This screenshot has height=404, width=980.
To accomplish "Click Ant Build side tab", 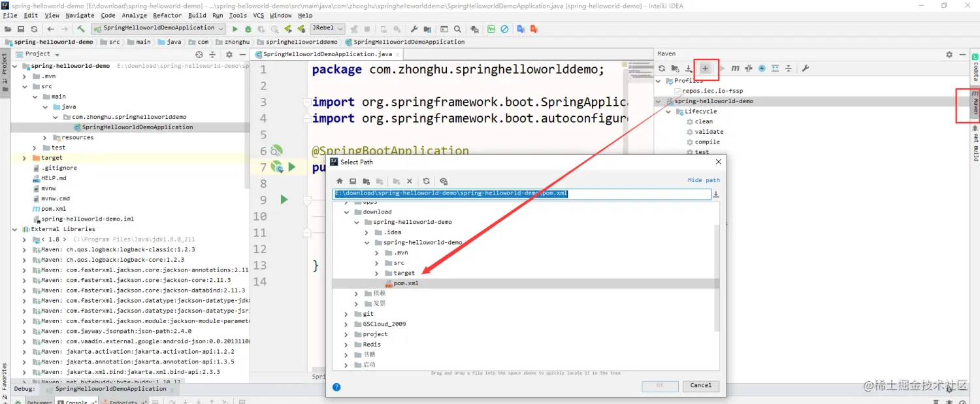I will [975, 143].
